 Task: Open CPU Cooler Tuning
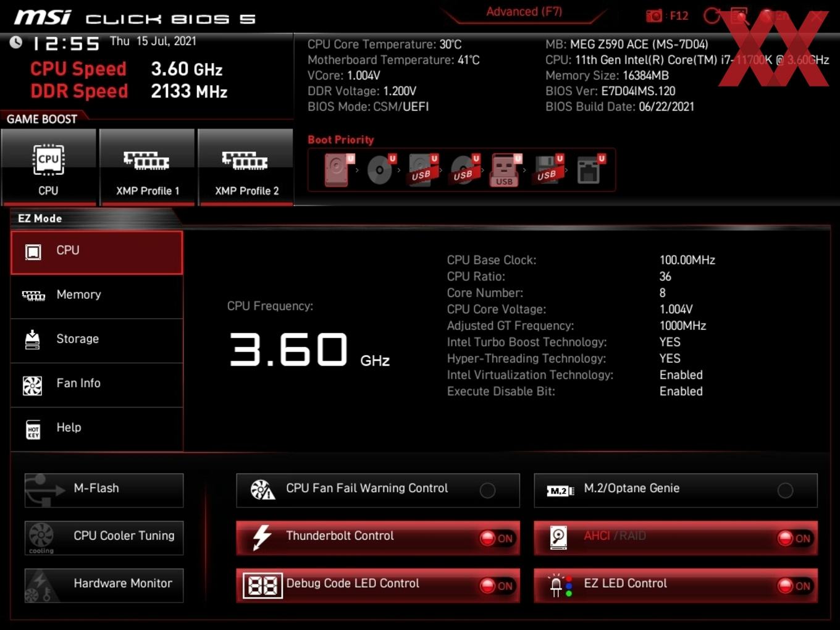pos(104,538)
